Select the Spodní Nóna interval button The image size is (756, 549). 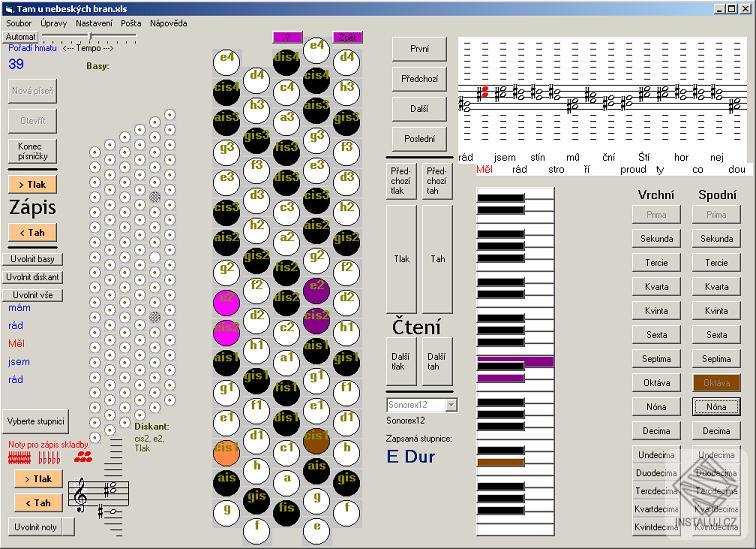(716, 407)
